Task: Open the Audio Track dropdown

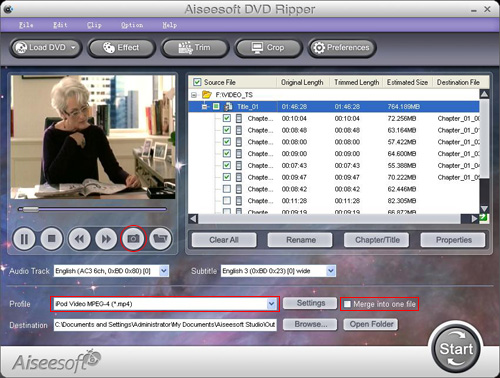Action: [164, 271]
